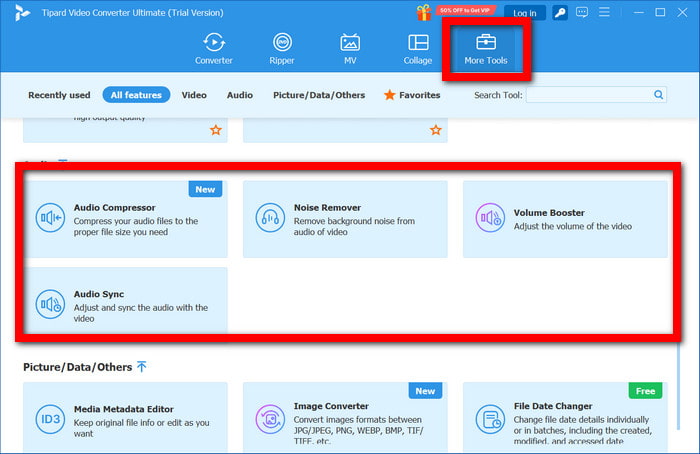
Task: Click the vertical scrollbar on the right
Action: coord(679,384)
